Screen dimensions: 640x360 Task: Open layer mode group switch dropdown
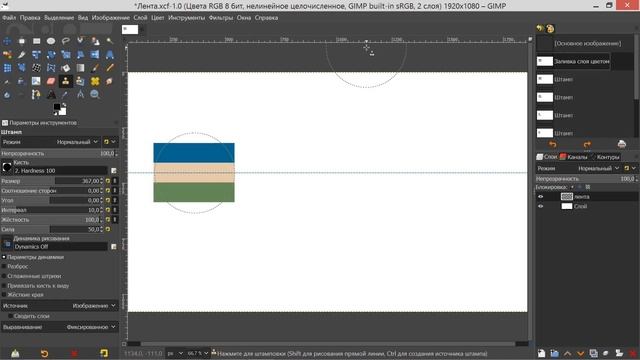point(630,168)
